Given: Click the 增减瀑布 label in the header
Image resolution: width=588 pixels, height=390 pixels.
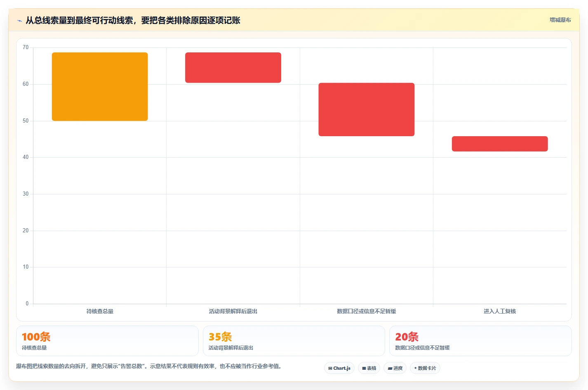Looking at the screenshot, I should 560,20.
